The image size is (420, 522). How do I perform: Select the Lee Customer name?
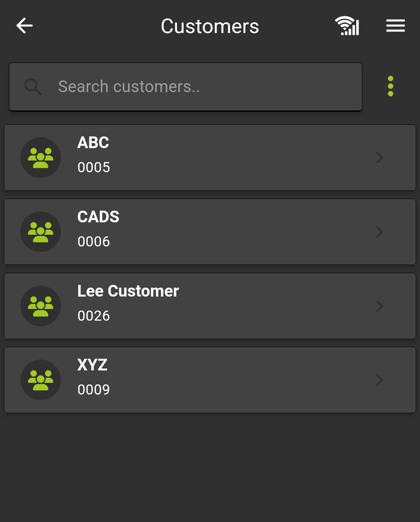click(x=128, y=291)
